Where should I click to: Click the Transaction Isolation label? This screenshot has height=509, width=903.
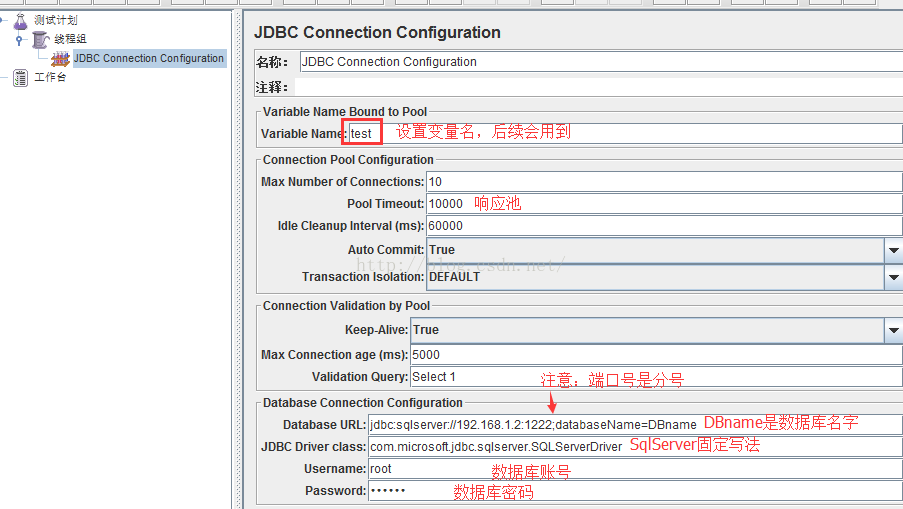pyautogui.click(x=363, y=277)
